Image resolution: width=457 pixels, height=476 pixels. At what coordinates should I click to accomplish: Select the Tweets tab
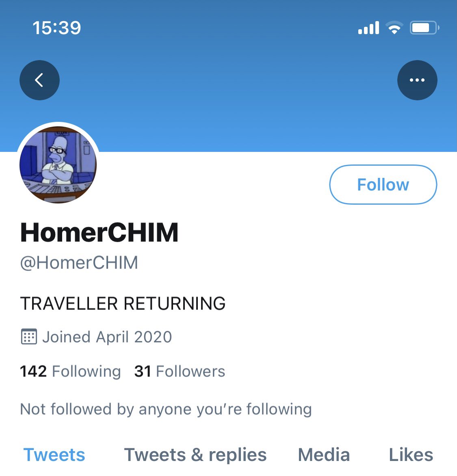click(x=54, y=455)
